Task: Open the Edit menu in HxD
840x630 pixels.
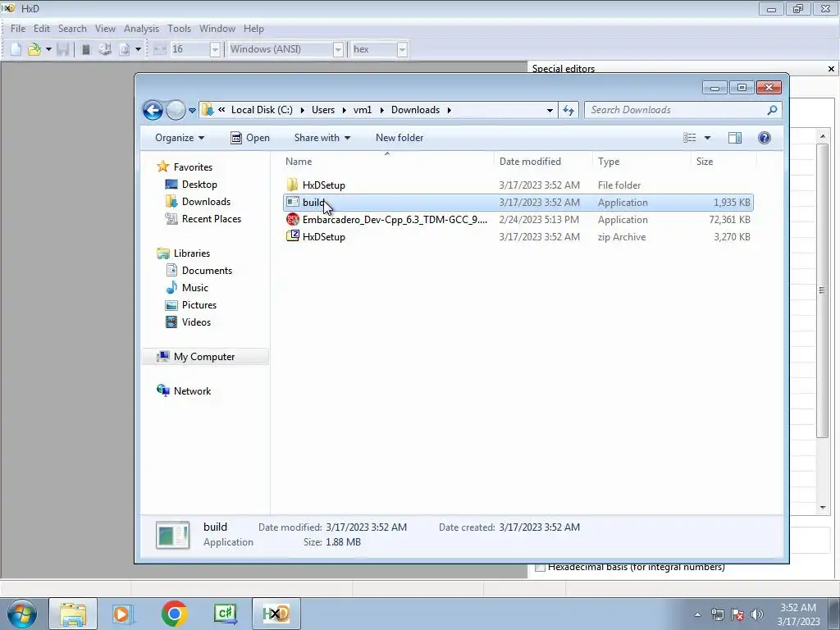Action: point(42,29)
